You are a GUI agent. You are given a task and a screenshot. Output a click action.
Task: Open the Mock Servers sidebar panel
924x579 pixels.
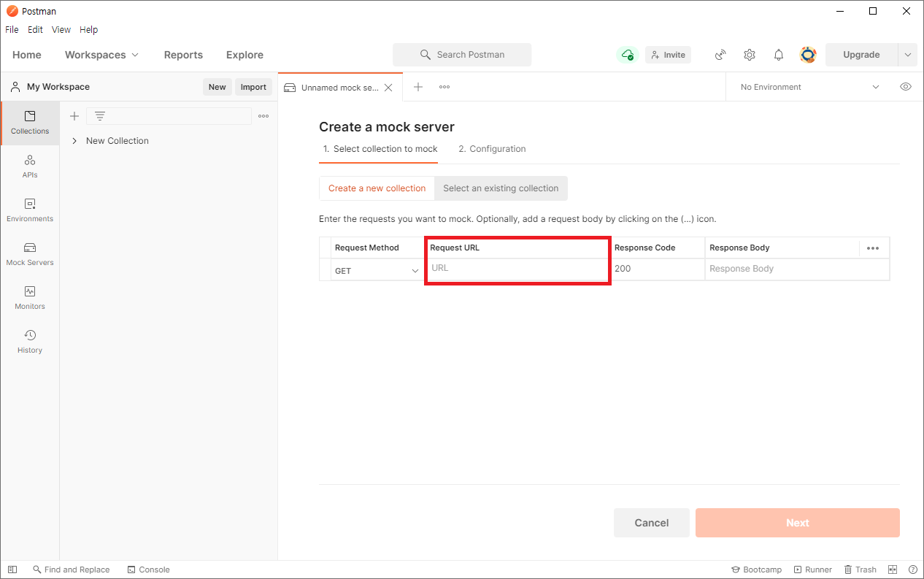[30, 254]
